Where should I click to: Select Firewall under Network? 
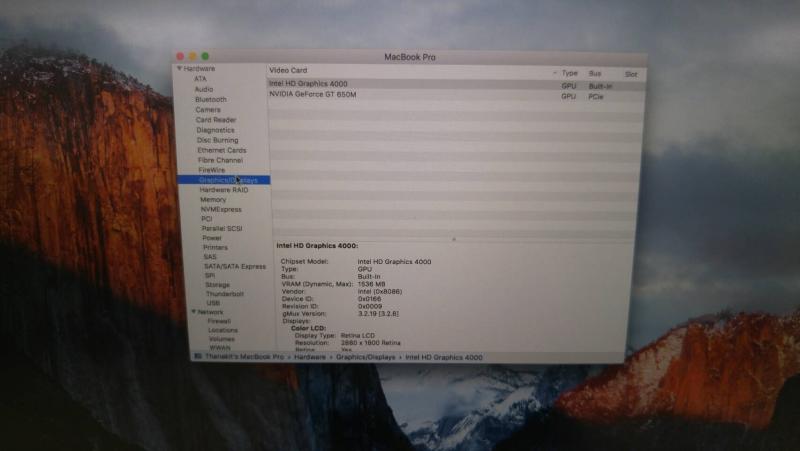[x=219, y=321]
